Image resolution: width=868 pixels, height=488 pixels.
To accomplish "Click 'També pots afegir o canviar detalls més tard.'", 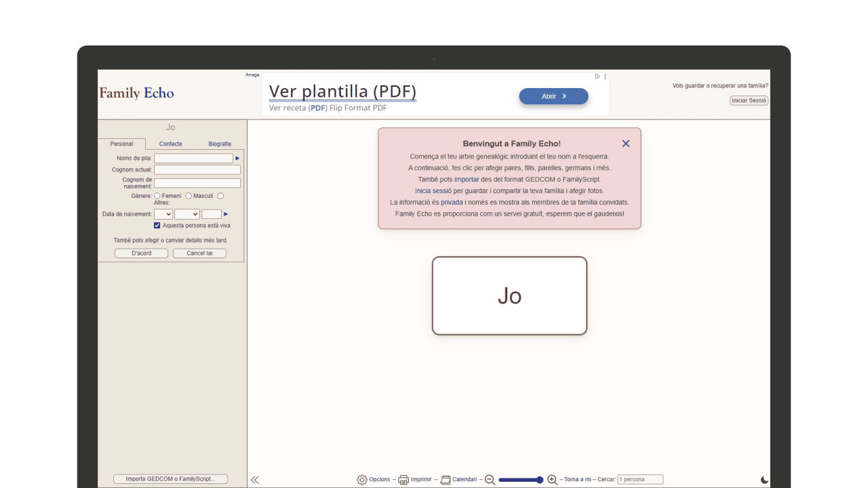I will tap(170, 241).
